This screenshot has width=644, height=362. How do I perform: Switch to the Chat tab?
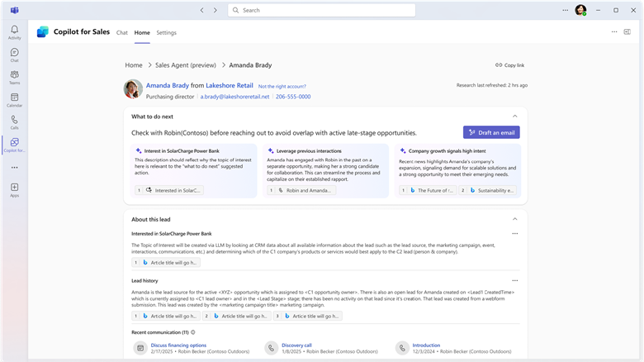[122, 32]
